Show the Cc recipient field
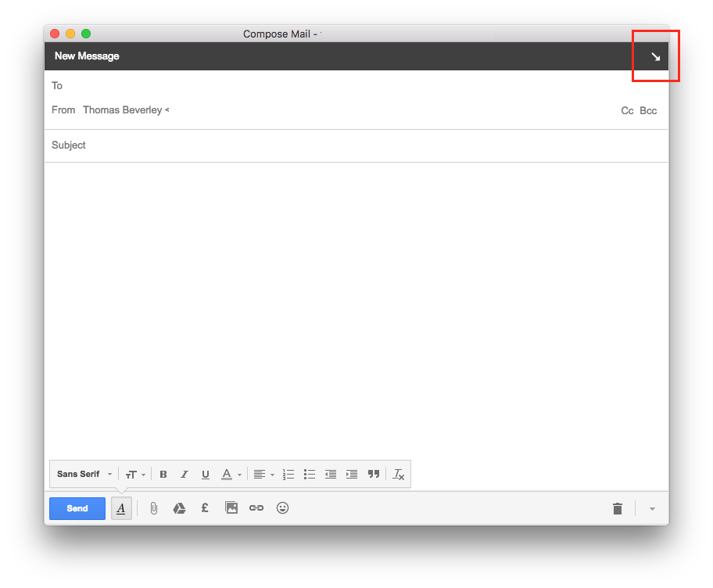This screenshot has width=713, height=588. [627, 110]
